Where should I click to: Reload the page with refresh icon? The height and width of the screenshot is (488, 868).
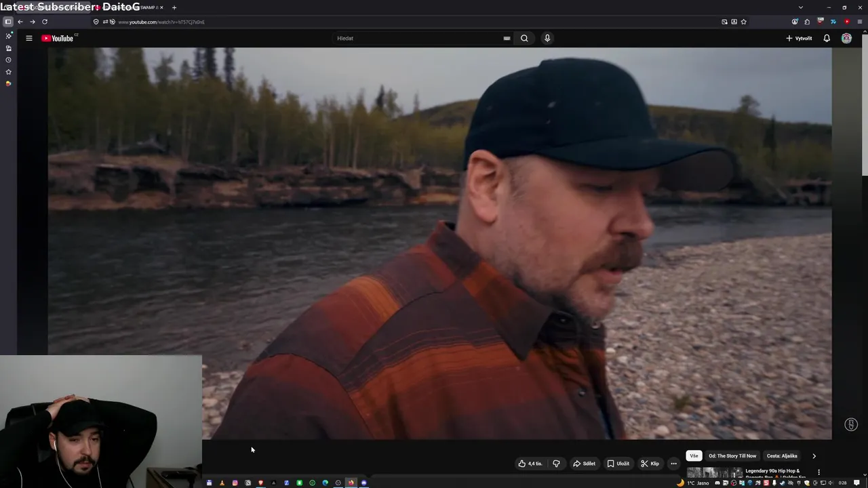[x=45, y=22]
